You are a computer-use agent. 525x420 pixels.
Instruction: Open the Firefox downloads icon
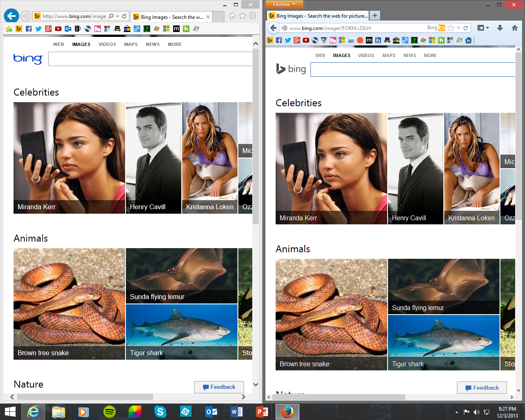coord(500,28)
